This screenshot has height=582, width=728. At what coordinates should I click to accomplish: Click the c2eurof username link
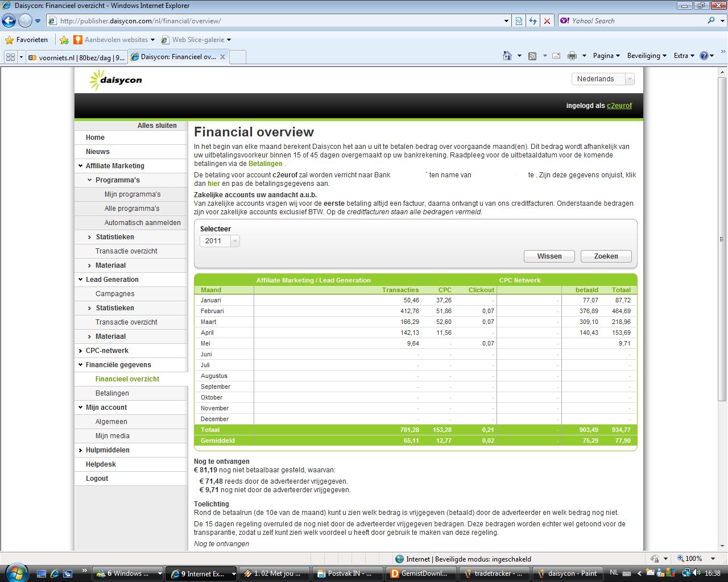(619, 106)
